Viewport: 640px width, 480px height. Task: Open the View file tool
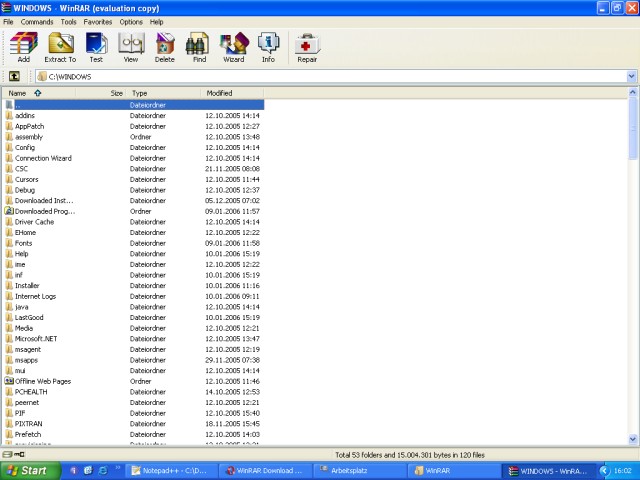[x=131, y=47]
